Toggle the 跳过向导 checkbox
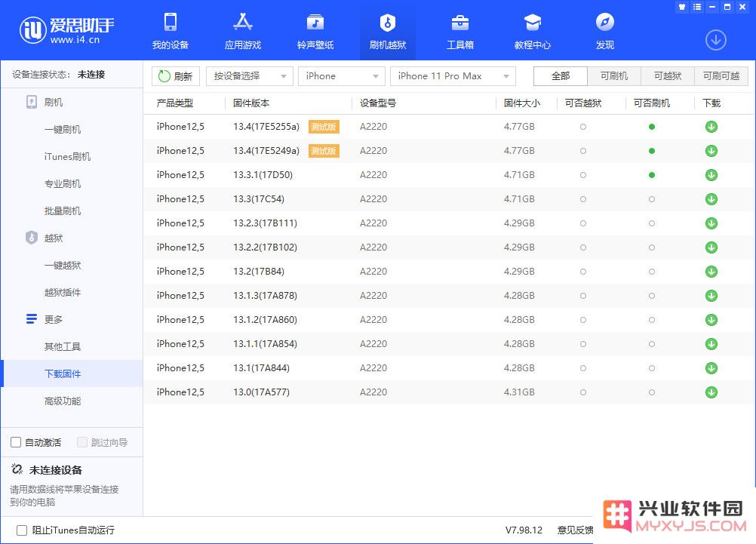The height and width of the screenshot is (544, 756). pyautogui.click(x=82, y=442)
